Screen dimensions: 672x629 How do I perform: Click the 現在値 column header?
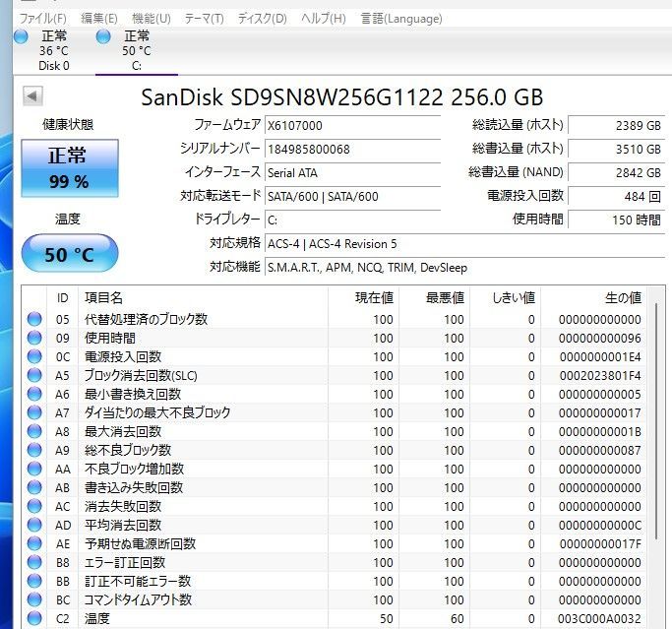coord(363,297)
